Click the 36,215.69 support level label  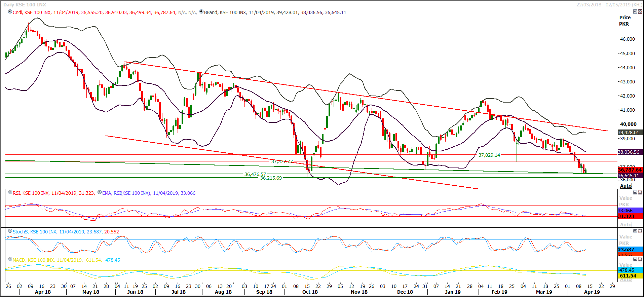[x=271, y=178]
